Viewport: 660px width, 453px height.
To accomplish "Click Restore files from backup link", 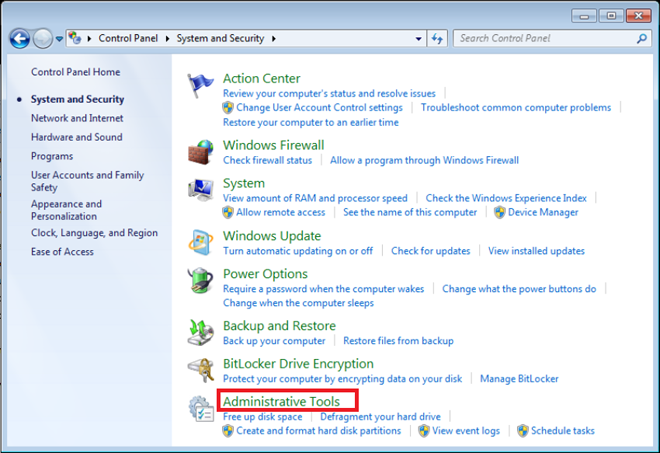I will [398, 341].
